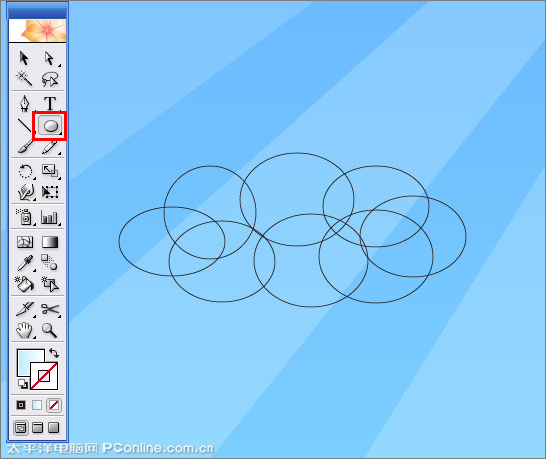The height and width of the screenshot is (459, 546).
Task: Select the Ellipse tool
Action: (50, 126)
